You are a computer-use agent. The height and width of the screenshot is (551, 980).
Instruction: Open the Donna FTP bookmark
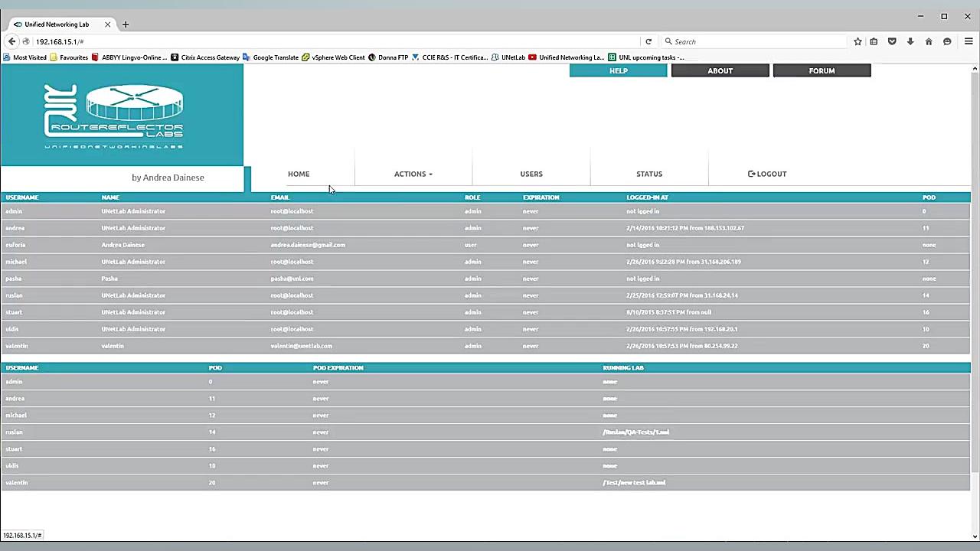pos(388,57)
